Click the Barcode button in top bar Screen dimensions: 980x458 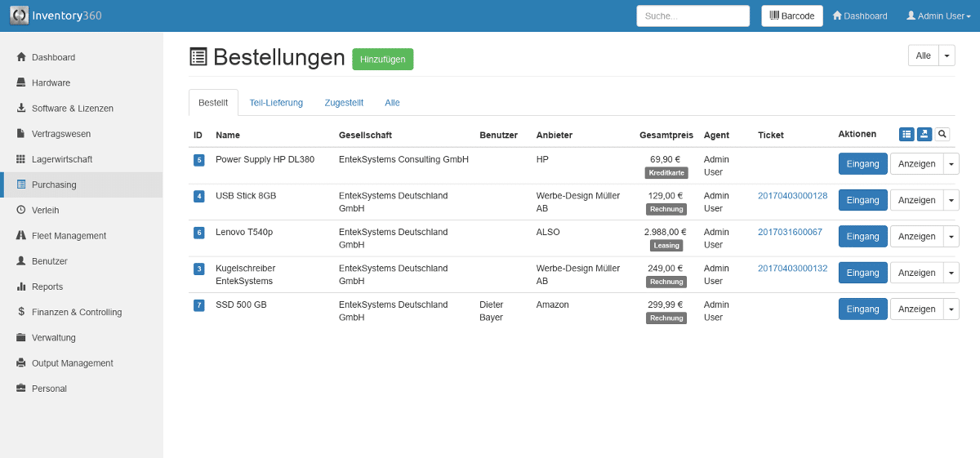click(x=791, y=16)
